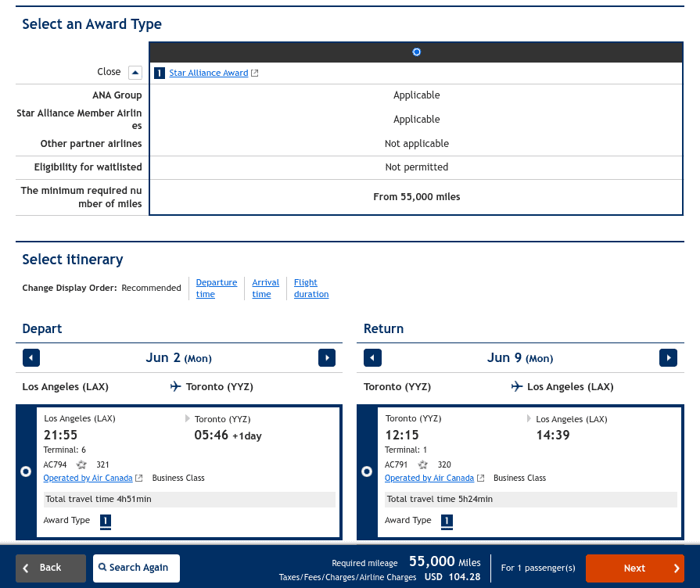Click the Star Alliance icon beside flight AC794
This screenshot has height=588, width=700.
tap(81, 464)
